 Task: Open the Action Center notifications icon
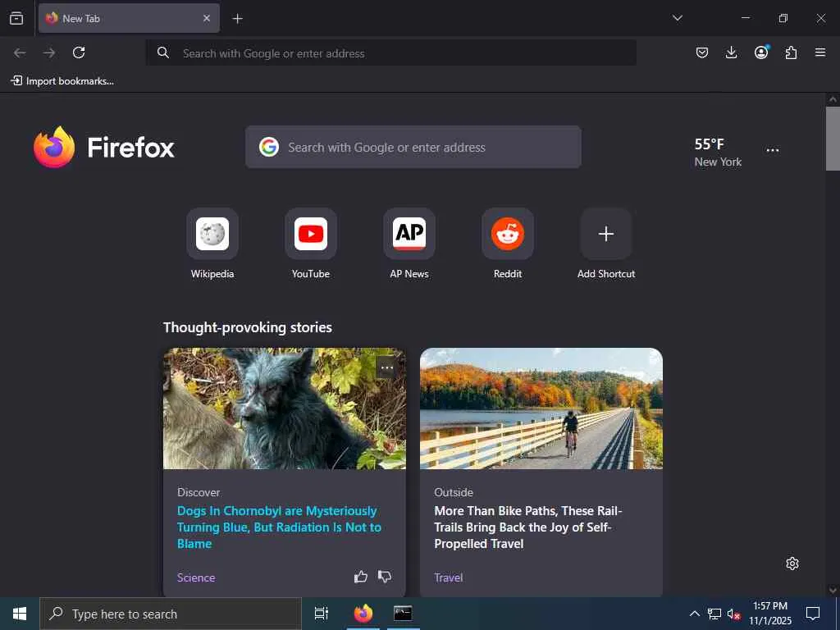tap(813, 614)
